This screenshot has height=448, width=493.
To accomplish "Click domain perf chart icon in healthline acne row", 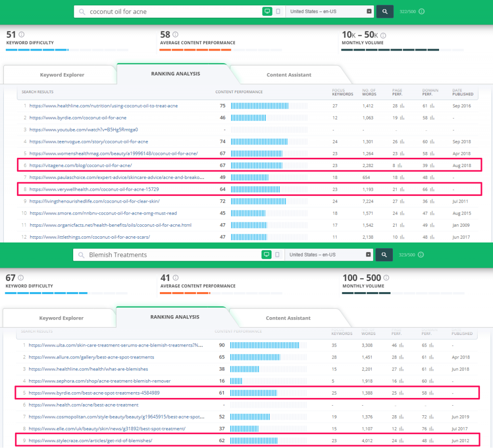I will tap(432, 106).
